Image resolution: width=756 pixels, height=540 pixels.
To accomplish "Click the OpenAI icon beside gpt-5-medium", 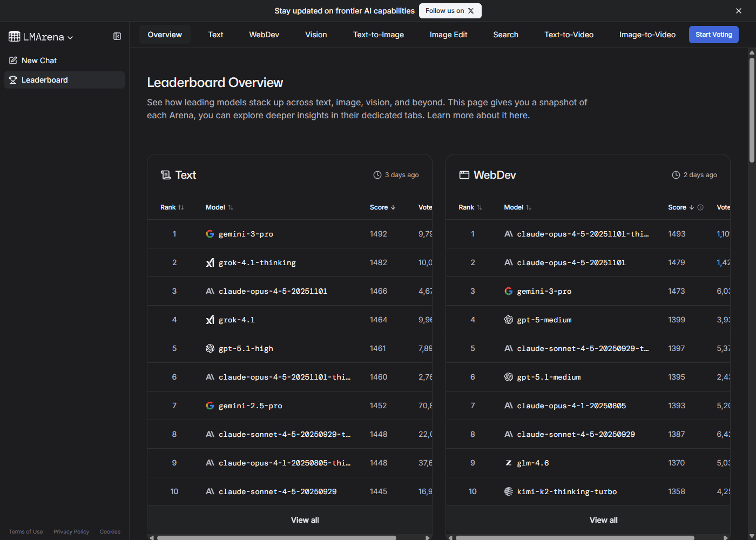I will coord(509,320).
